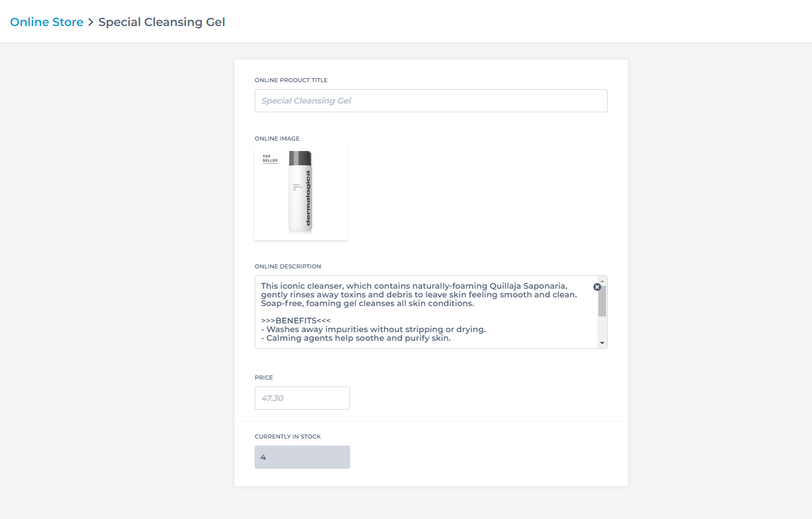Click the Top Seller badge on image

click(x=270, y=159)
